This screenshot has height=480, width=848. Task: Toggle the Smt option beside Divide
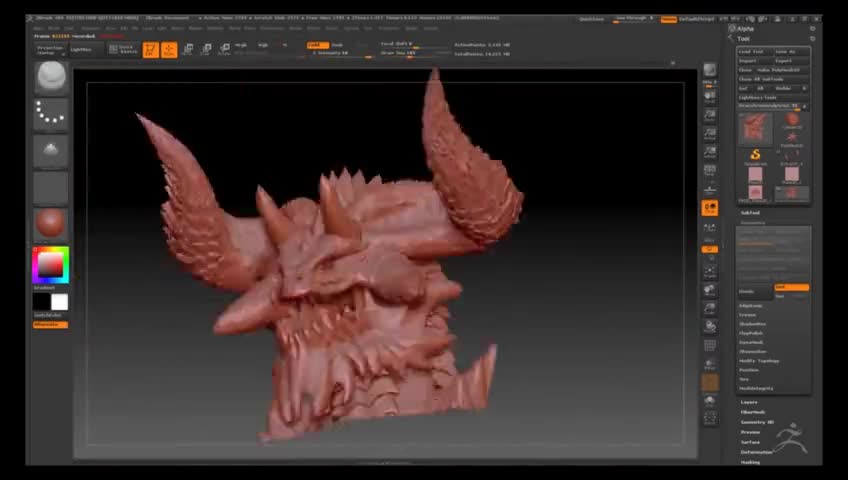click(x=792, y=287)
